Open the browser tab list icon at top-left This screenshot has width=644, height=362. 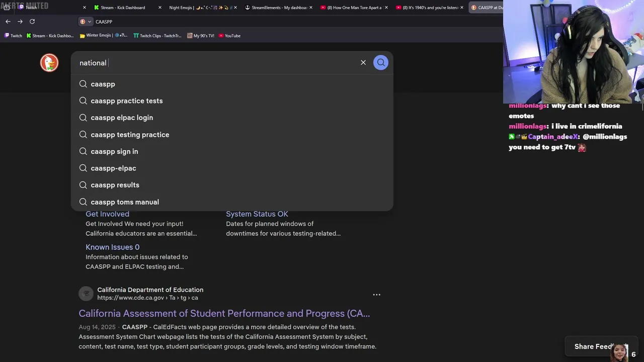coord(7,8)
